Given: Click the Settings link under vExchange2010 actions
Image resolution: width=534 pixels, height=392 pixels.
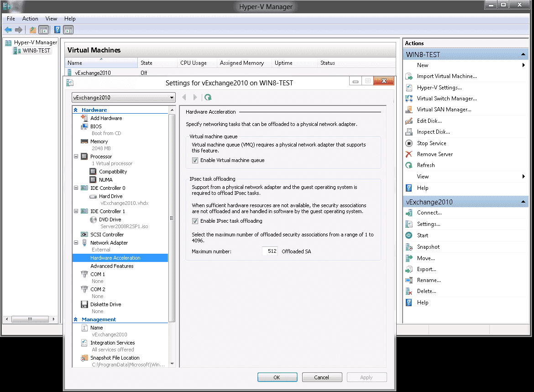Looking at the screenshot, I should click(429, 224).
